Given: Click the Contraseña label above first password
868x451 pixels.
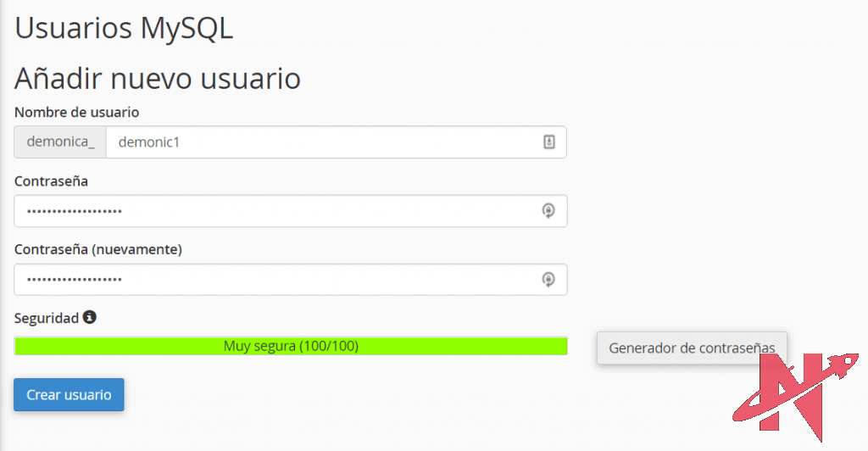Looking at the screenshot, I should [51, 181].
